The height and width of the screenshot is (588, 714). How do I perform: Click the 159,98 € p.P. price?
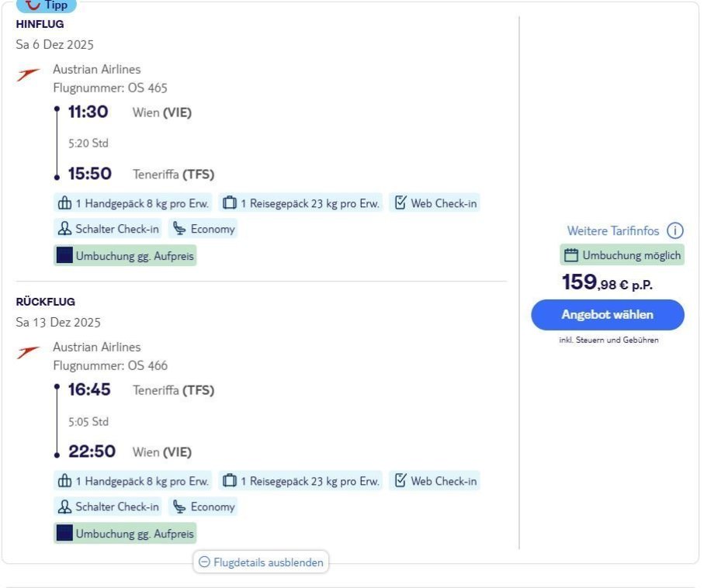tap(607, 282)
